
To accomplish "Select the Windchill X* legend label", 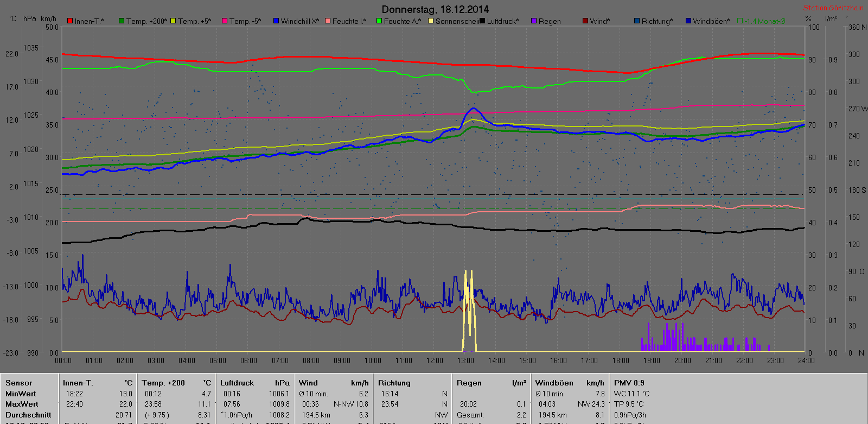I will click(x=300, y=21).
